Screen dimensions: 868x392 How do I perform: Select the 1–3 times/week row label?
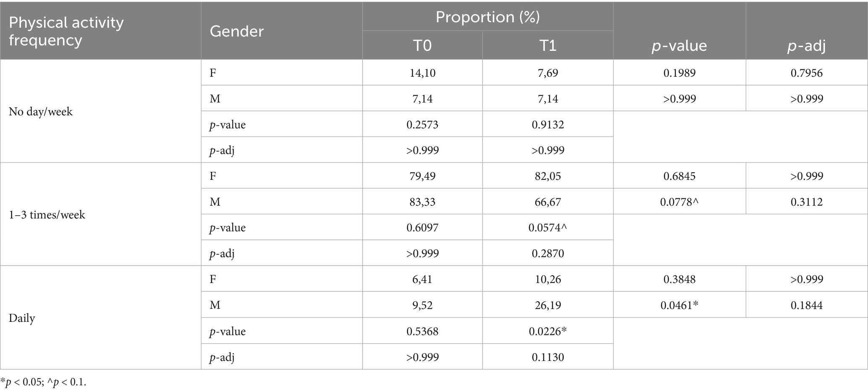coord(47,215)
